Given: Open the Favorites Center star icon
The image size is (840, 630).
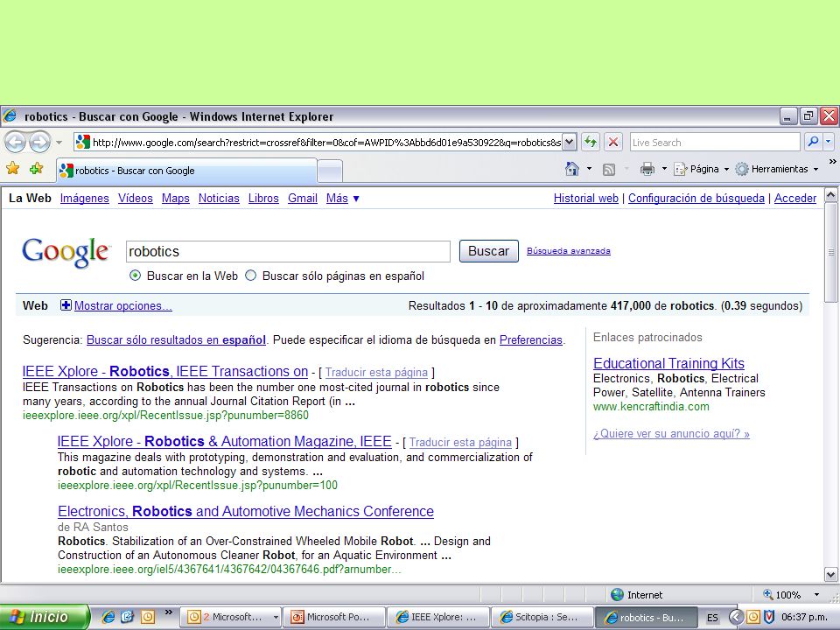Looking at the screenshot, I should pos(13,169).
